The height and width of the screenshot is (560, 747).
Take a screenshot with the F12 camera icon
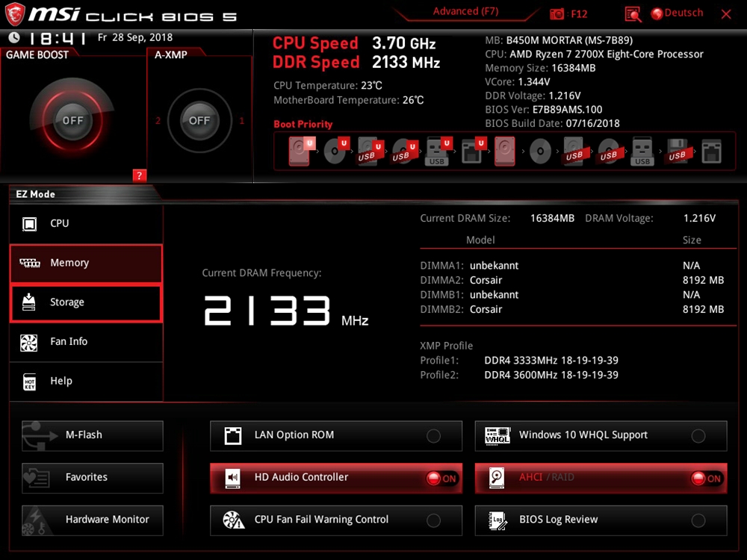557,14
